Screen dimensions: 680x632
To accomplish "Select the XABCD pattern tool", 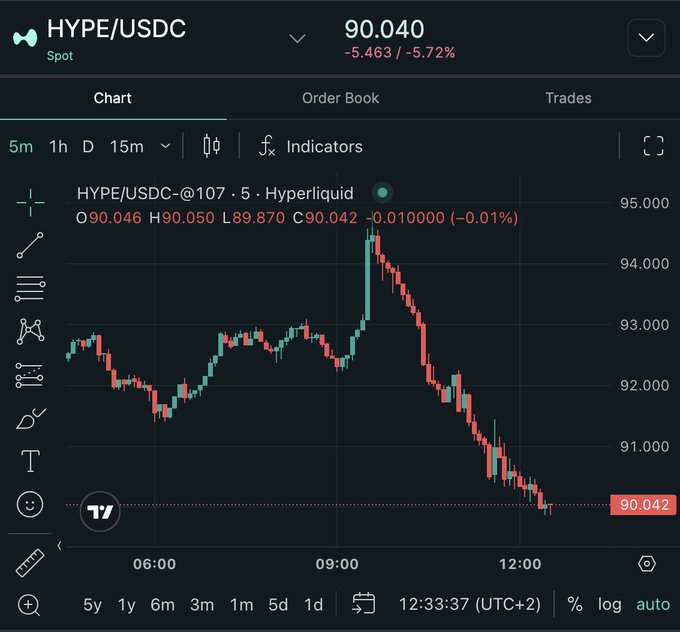I will [x=30, y=331].
